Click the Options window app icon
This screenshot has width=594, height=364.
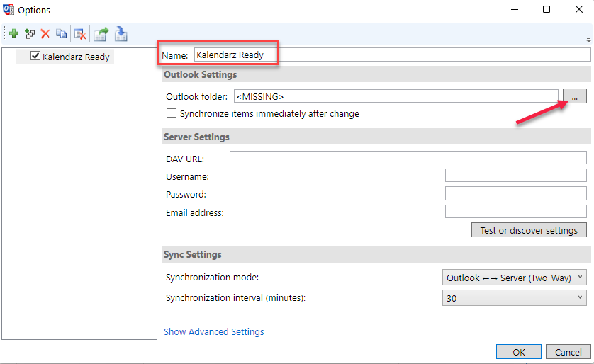[x=9, y=9]
